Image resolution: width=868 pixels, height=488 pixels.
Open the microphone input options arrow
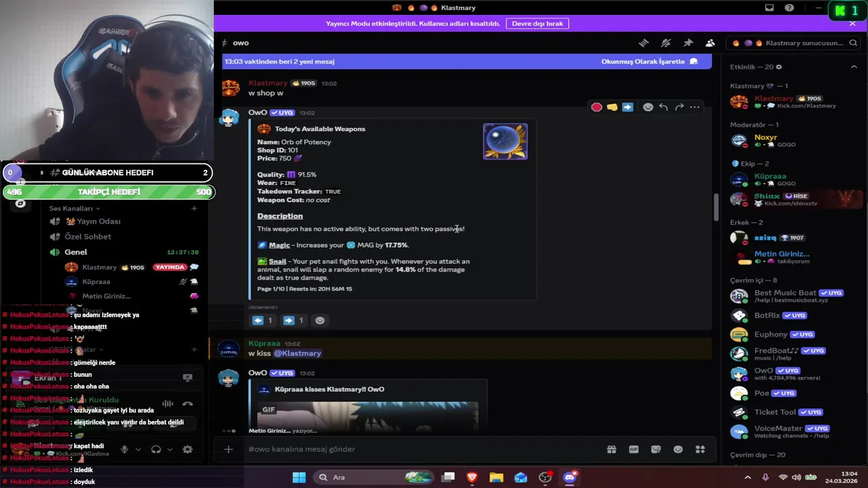pyautogui.click(x=138, y=449)
